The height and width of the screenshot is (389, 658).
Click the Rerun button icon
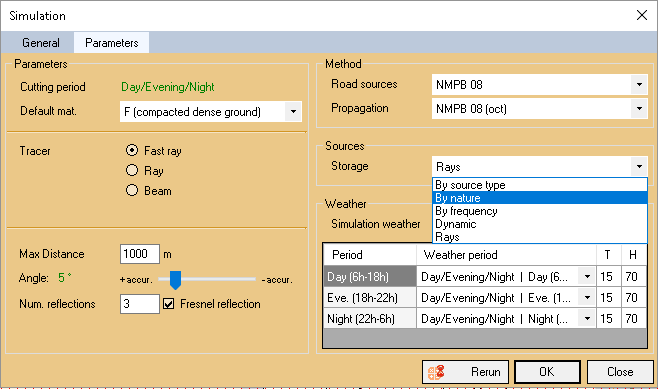coord(436,372)
